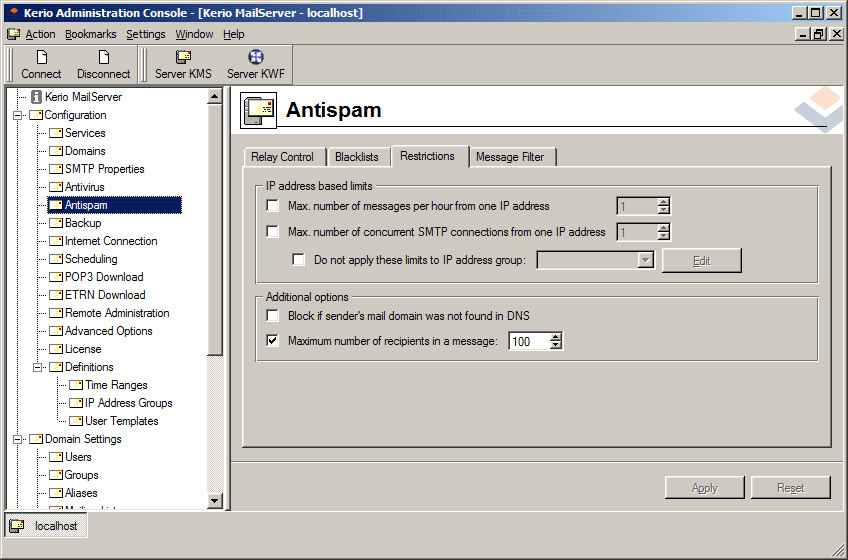Switch to the Blacklists tab
The height and width of the screenshot is (560, 848).
(x=357, y=157)
